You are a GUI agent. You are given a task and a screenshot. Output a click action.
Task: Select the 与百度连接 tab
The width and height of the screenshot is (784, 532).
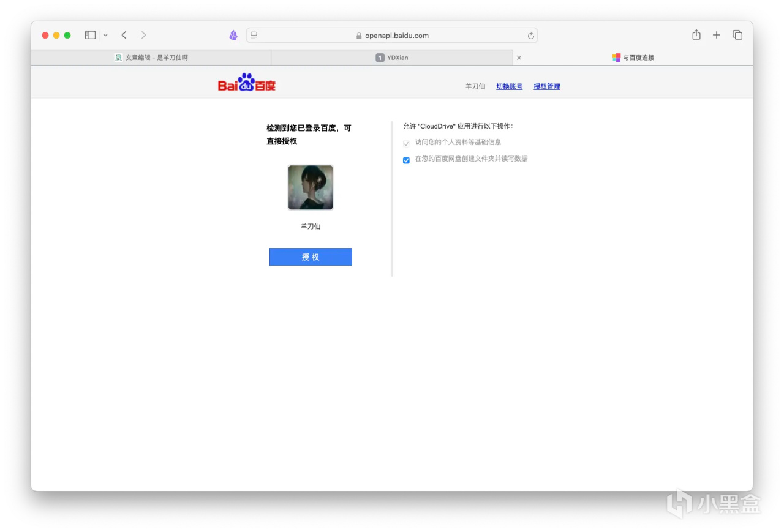[x=633, y=58]
